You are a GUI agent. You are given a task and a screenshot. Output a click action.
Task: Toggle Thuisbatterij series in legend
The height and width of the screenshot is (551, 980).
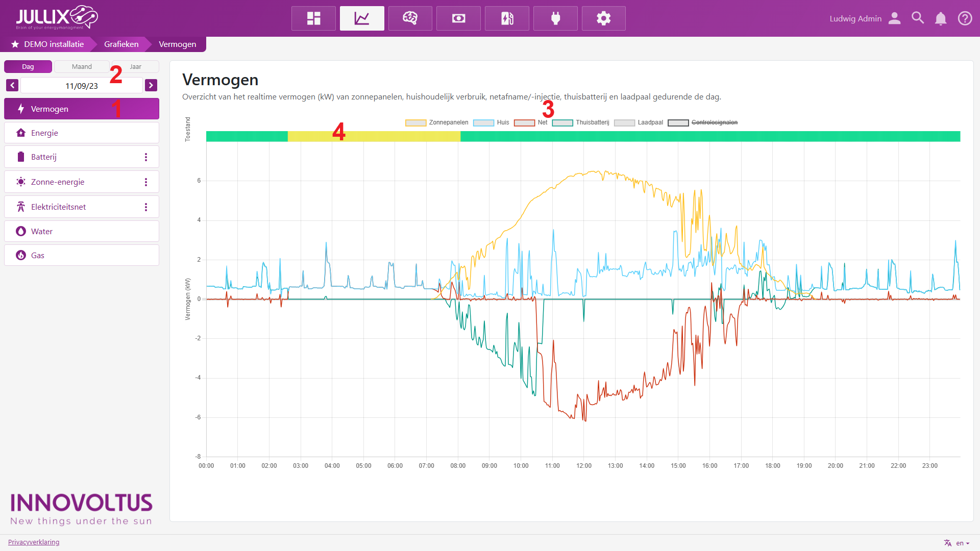(x=581, y=122)
